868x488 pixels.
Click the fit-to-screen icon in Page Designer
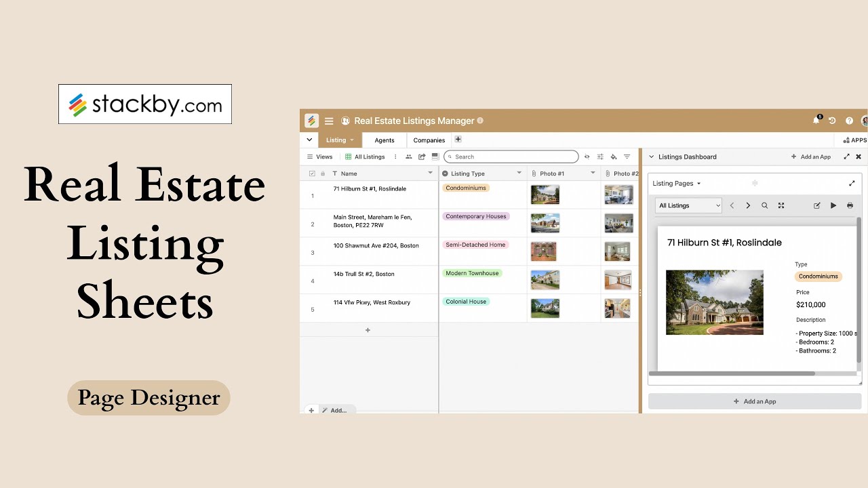(781, 205)
